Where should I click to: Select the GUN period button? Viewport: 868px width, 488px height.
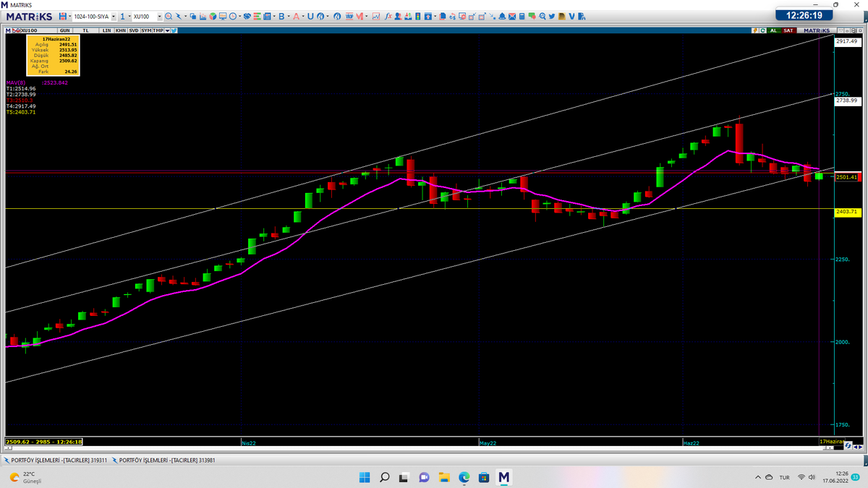click(x=65, y=31)
